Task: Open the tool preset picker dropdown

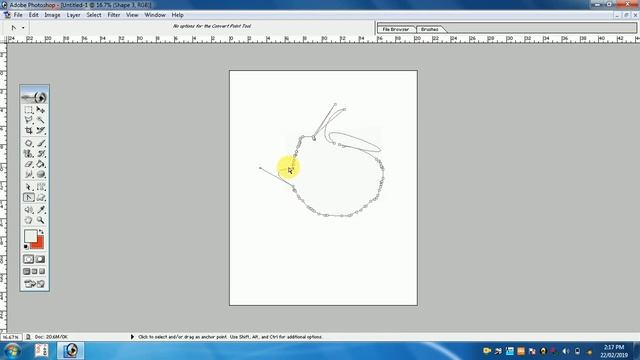Action: coord(23,28)
